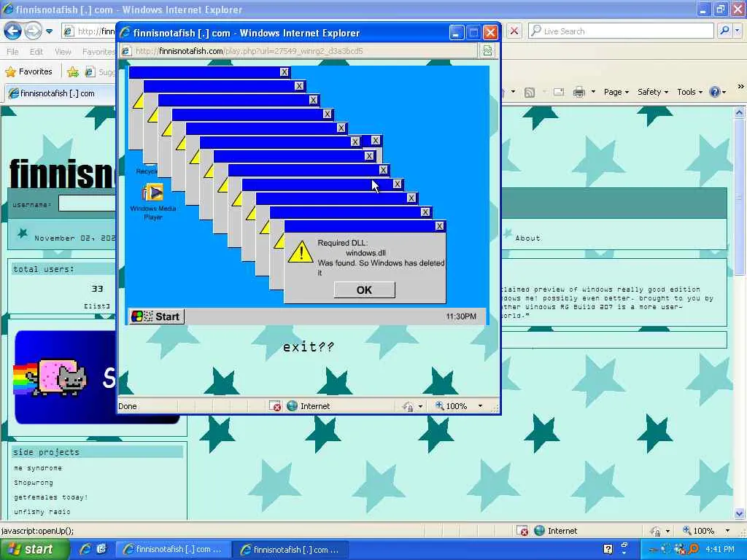
Task: Click the 4:41 PM system clock
Action: pyautogui.click(x=720, y=550)
